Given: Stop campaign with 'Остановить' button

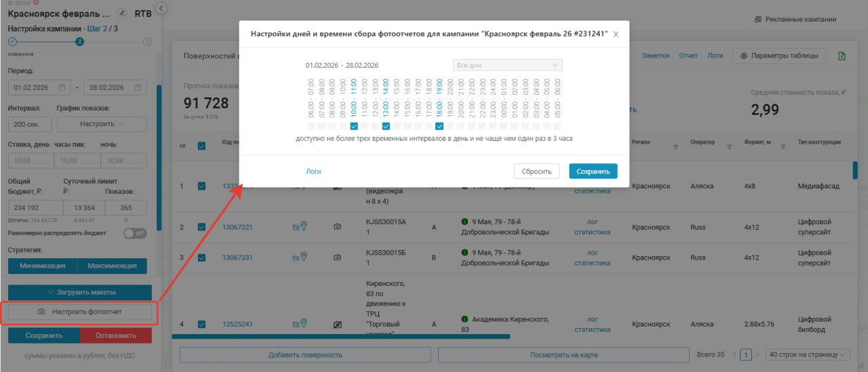Looking at the screenshot, I should [116, 335].
